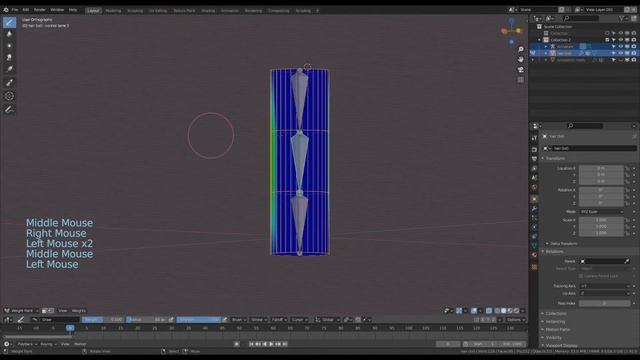Switch to the Sculpting workspace tab
This screenshot has width=640, height=360.
(x=135, y=11)
